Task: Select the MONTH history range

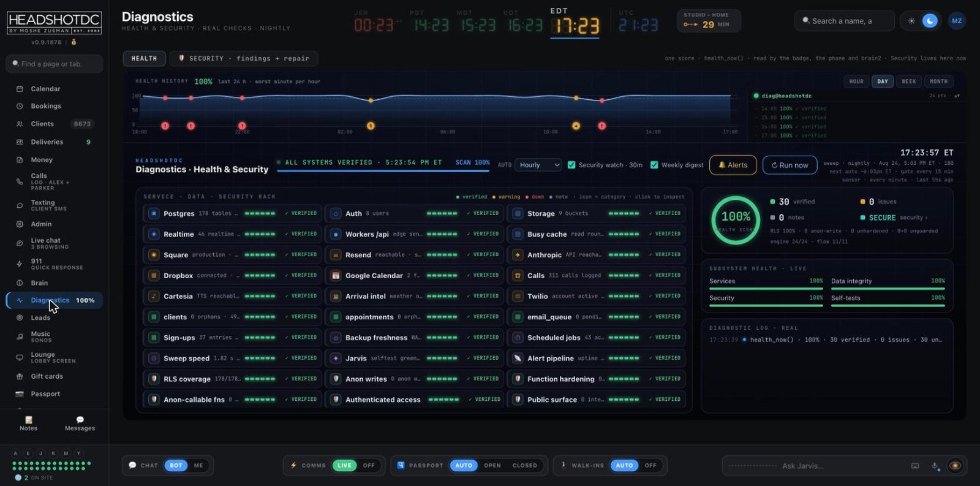Action: (x=938, y=82)
